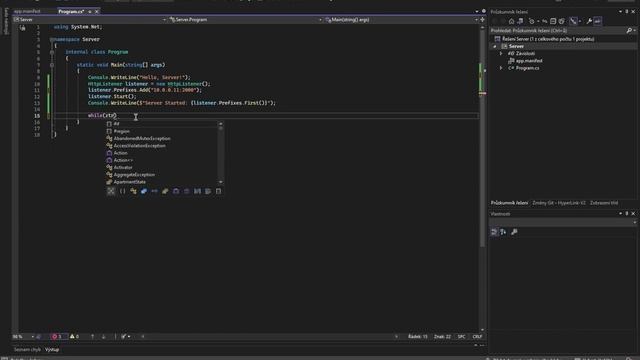Expand the Závislosti node

click(x=501, y=53)
